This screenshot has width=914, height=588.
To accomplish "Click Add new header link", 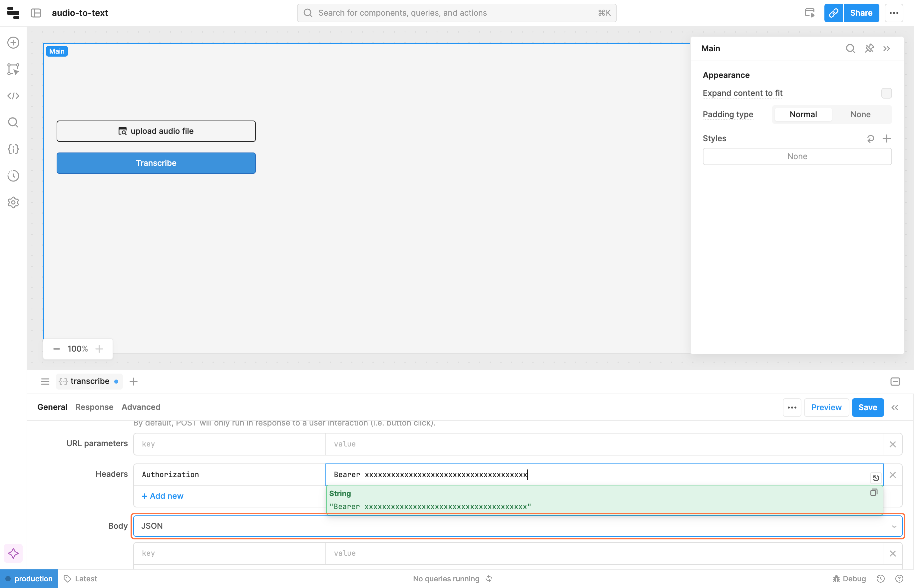I will tap(162, 496).
